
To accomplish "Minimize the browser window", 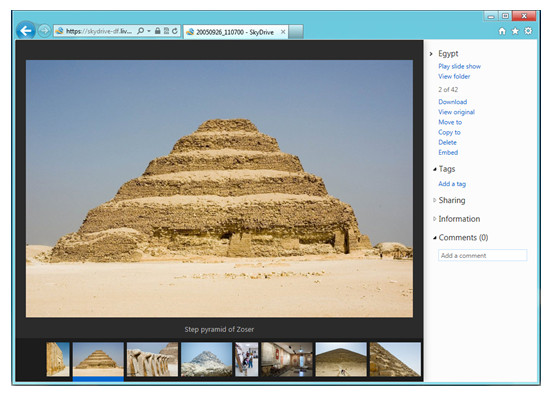I will pos(491,16).
